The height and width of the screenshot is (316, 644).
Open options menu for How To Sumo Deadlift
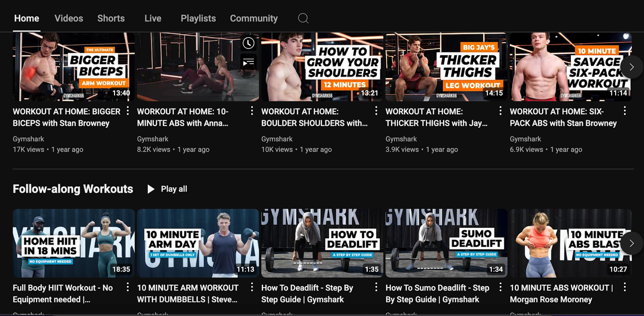coord(500,287)
